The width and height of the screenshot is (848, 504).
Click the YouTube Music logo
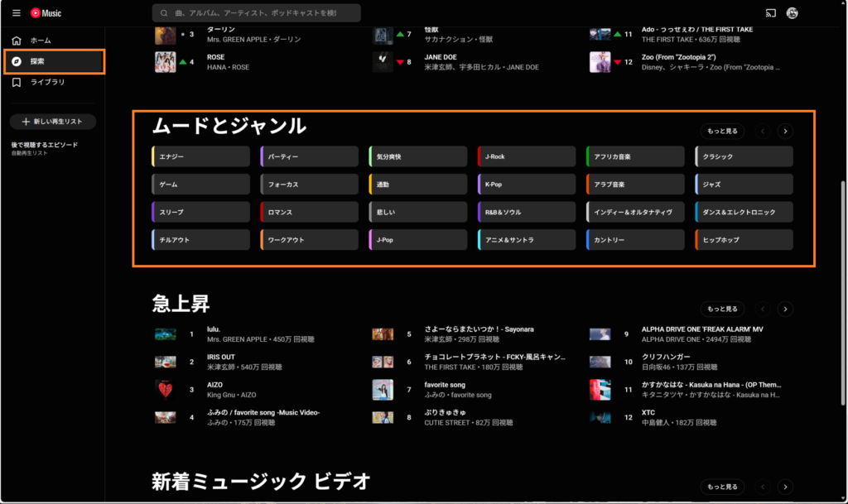click(x=46, y=13)
